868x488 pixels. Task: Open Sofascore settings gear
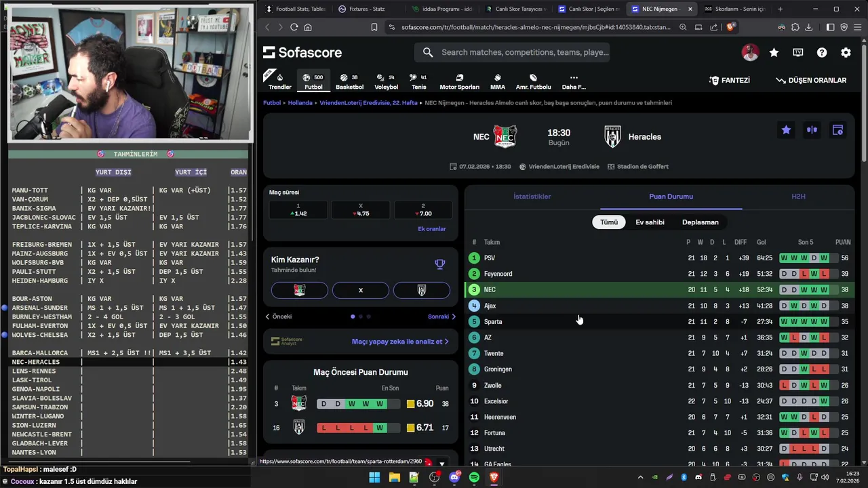click(x=846, y=52)
